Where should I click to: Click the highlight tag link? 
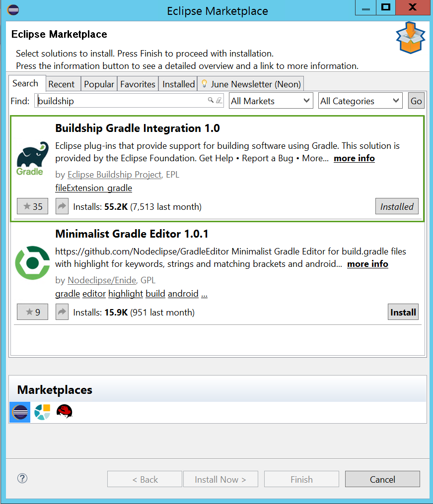coord(126,294)
